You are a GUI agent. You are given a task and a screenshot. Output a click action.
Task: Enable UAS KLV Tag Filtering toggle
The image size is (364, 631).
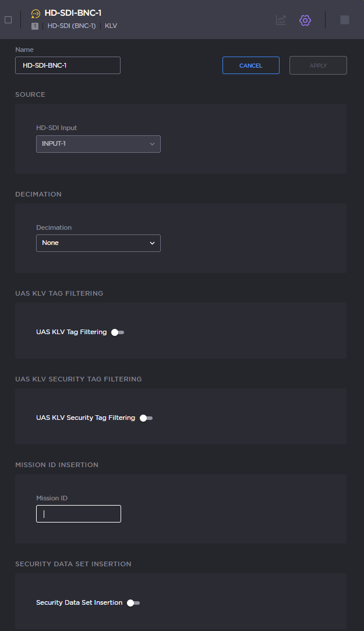pos(118,332)
